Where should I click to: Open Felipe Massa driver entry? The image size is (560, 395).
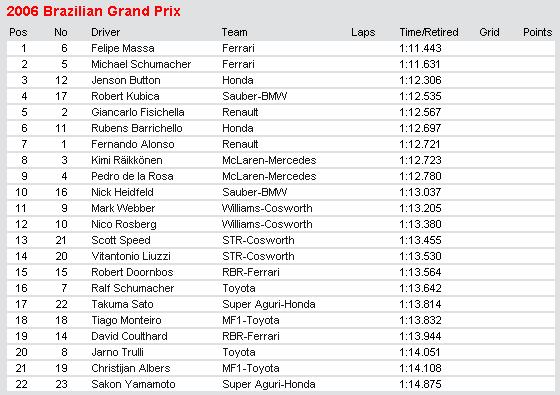click(x=123, y=48)
